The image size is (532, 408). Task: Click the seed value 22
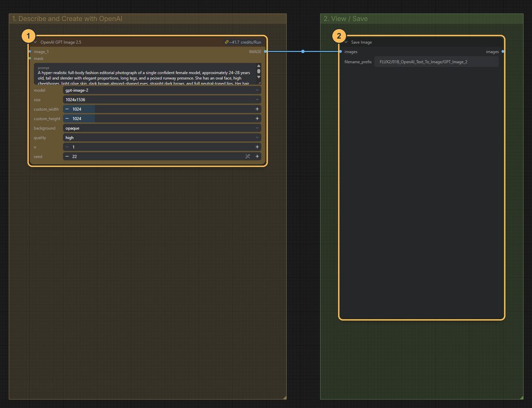[74, 157]
